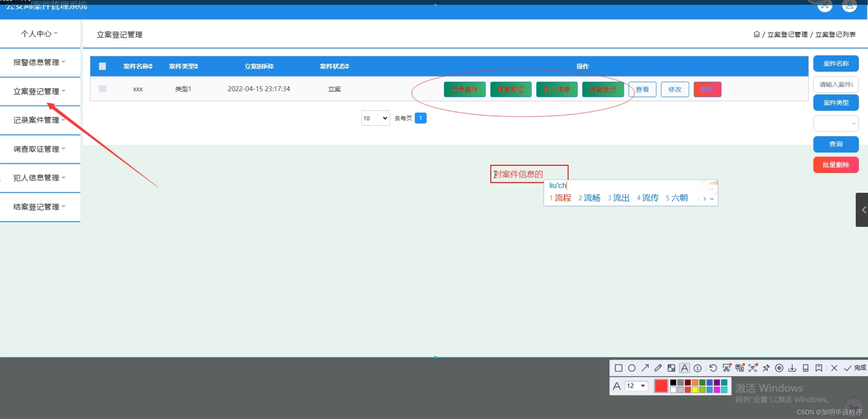
Task: Open the font size 12 dropdown
Action: point(636,386)
